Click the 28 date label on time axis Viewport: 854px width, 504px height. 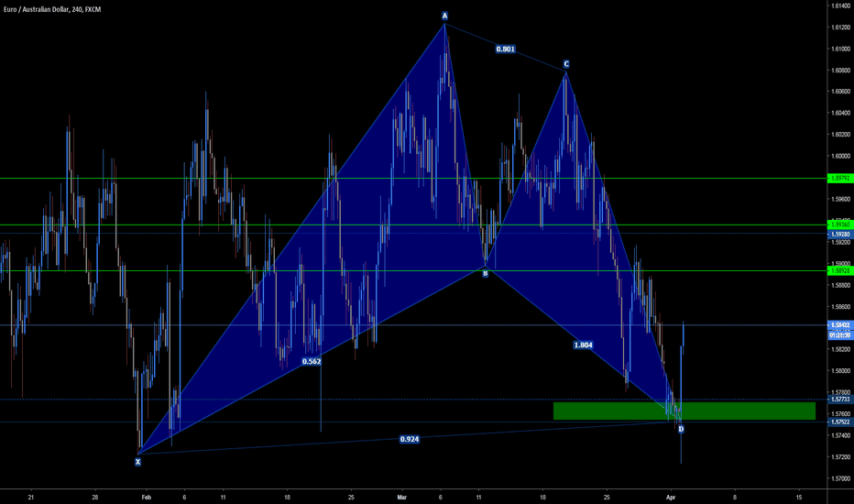click(x=94, y=497)
